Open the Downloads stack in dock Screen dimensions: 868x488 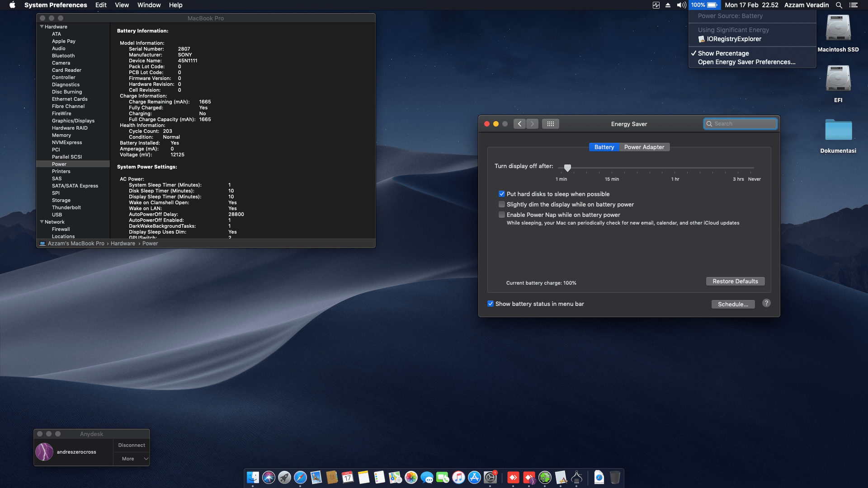click(599, 477)
